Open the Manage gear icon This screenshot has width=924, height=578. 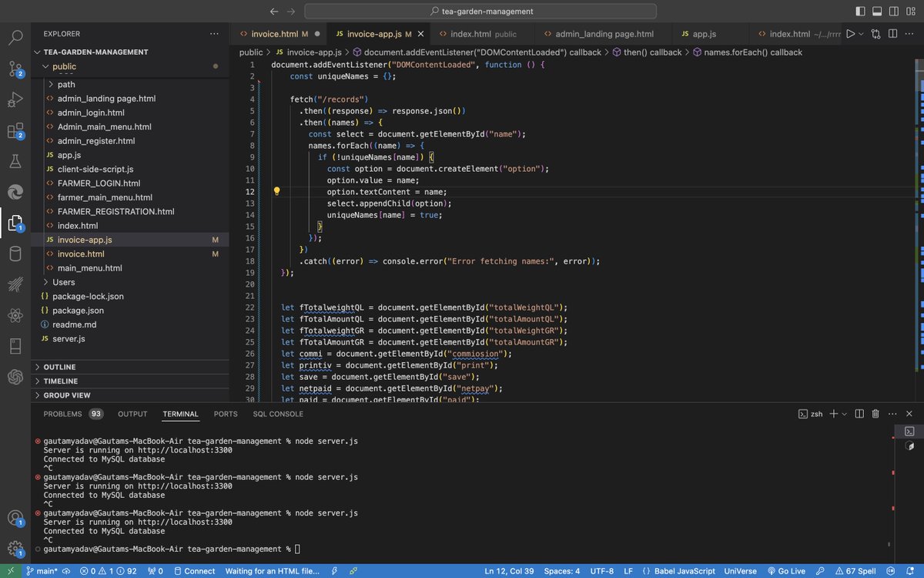(x=15, y=549)
